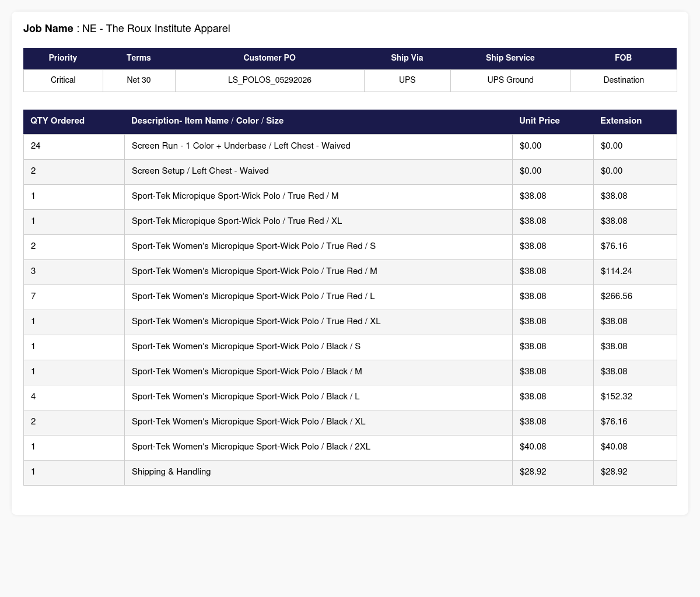Click the Ship Service column header
The height and width of the screenshot is (597, 700).
510,58
